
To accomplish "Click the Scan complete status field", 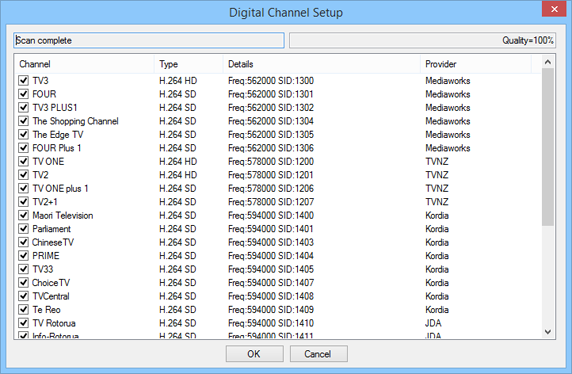I will point(149,40).
